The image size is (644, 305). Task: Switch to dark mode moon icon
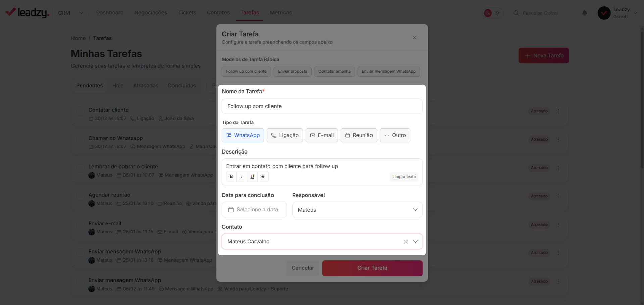pyautogui.click(x=488, y=13)
